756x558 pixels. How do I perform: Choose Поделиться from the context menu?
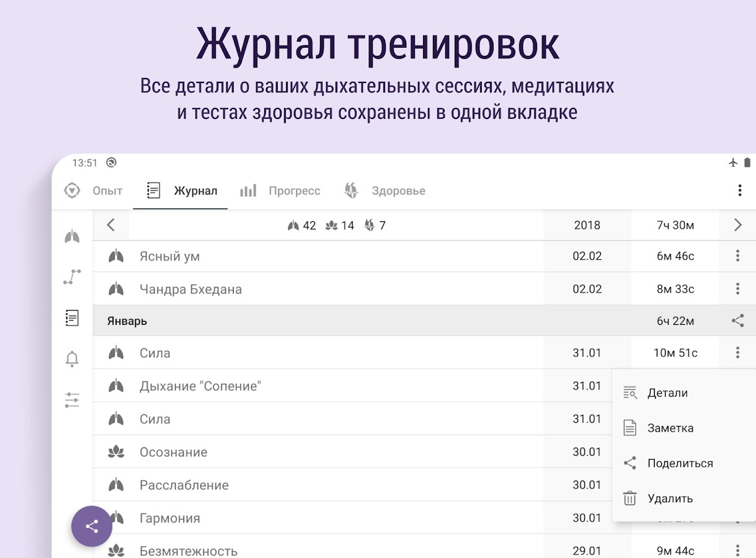[683, 463]
